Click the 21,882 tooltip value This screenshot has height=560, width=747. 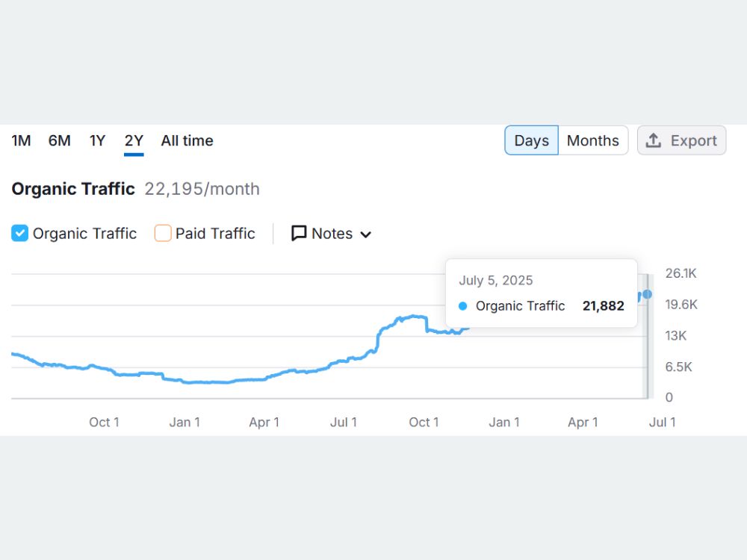603,305
